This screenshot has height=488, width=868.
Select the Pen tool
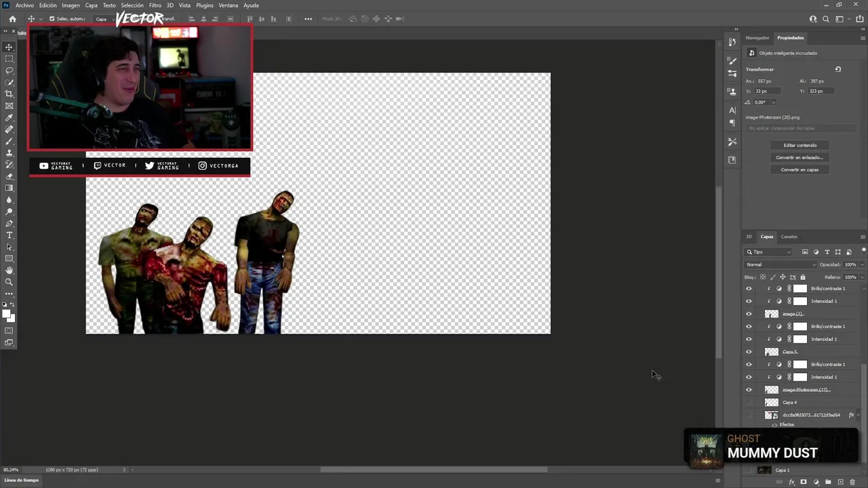(9, 224)
